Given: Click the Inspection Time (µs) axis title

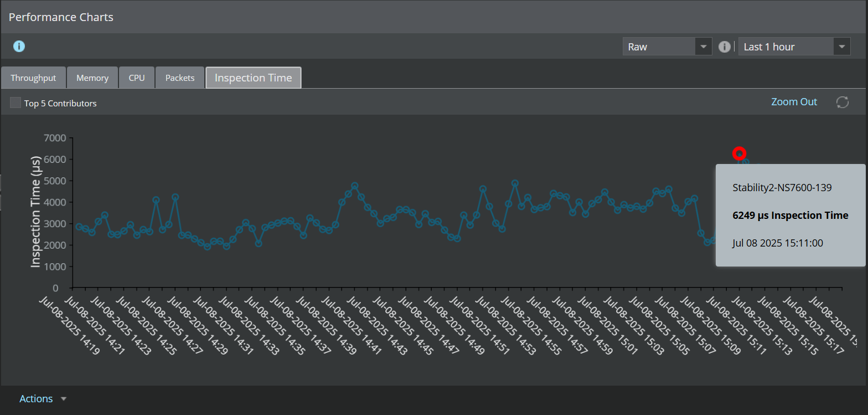Looking at the screenshot, I should click(36, 213).
